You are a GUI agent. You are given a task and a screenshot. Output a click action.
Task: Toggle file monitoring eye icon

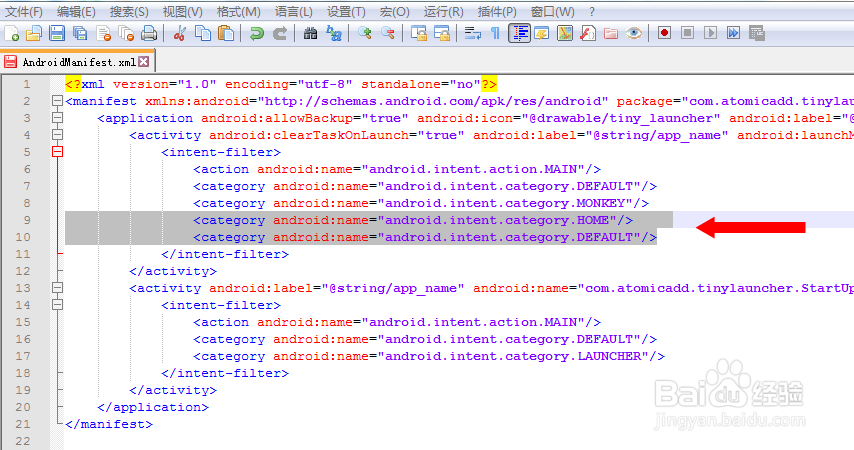point(633,33)
